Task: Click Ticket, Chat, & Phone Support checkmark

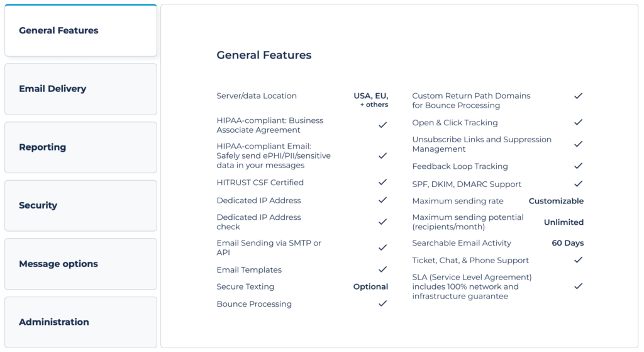Action: tap(578, 260)
